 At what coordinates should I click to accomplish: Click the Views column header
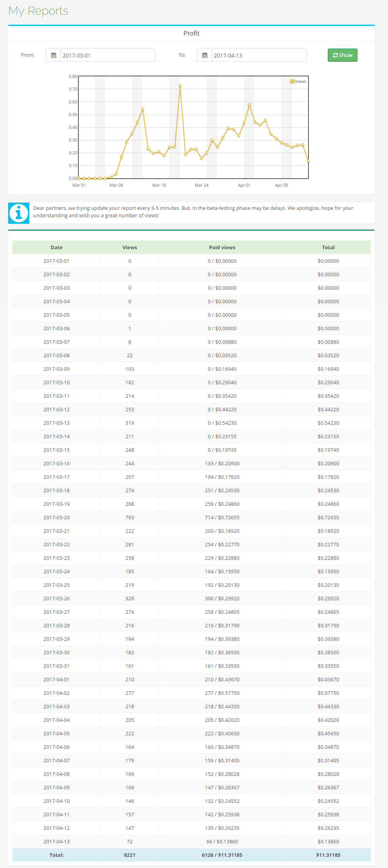point(130,247)
